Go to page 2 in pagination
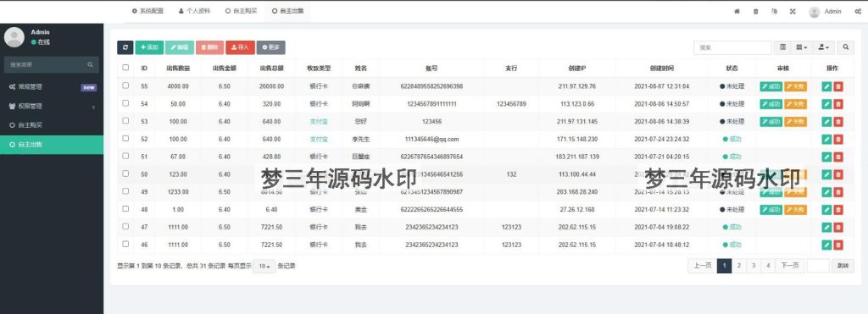This screenshot has height=314, width=868. point(739,266)
